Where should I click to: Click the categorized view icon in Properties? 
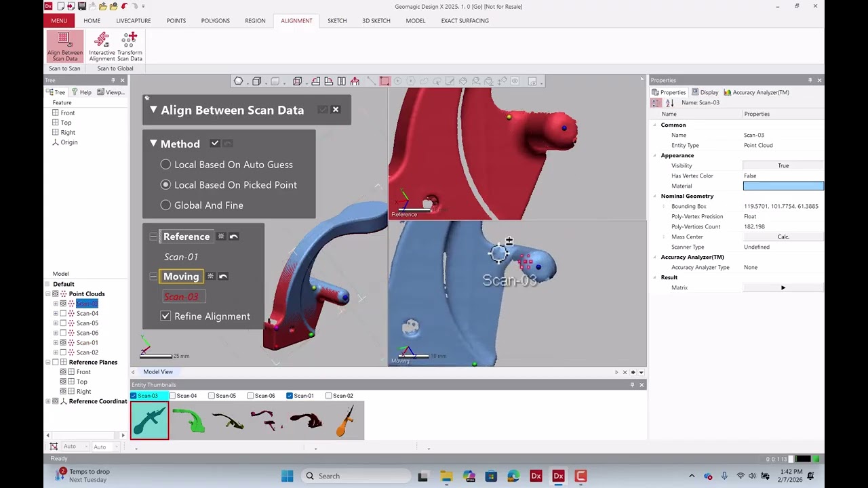[656, 103]
